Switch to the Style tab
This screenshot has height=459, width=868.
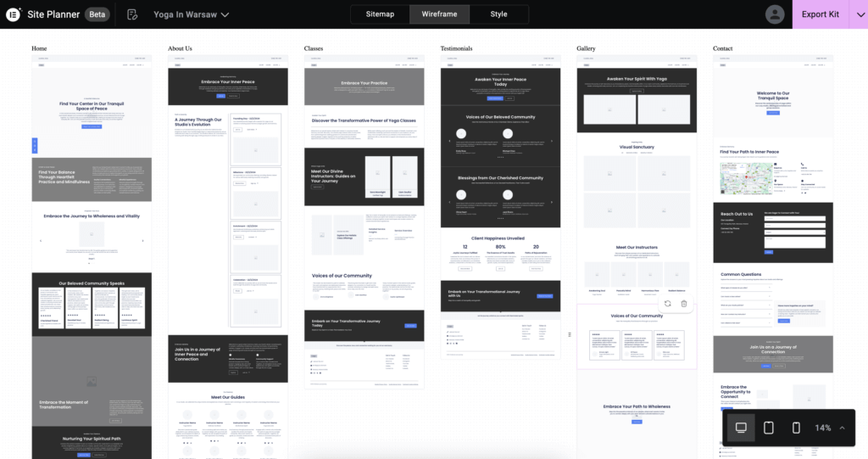pyautogui.click(x=499, y=14)
